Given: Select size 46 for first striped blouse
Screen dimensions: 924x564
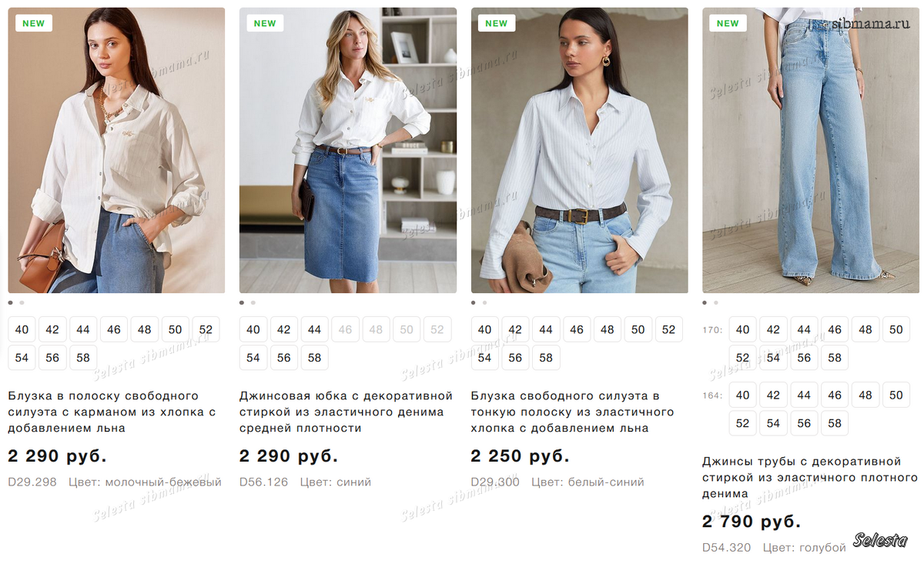Looking at the screenshot, I should (114, 329).
